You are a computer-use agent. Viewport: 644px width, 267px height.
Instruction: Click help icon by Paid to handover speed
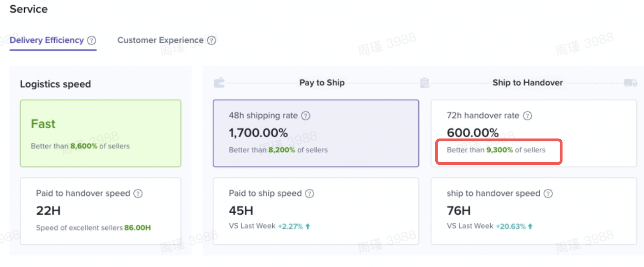click(x=138, y=193)
